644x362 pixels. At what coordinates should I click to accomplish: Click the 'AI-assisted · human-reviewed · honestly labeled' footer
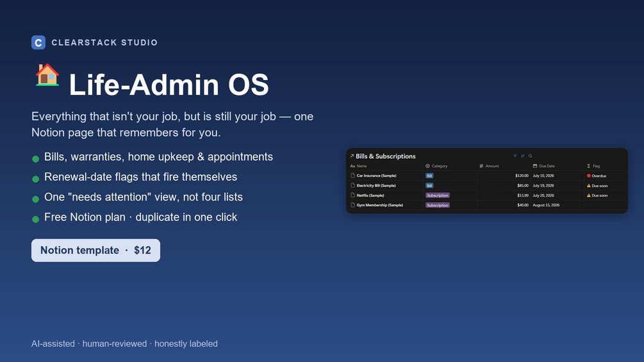[x=124, y=344]
